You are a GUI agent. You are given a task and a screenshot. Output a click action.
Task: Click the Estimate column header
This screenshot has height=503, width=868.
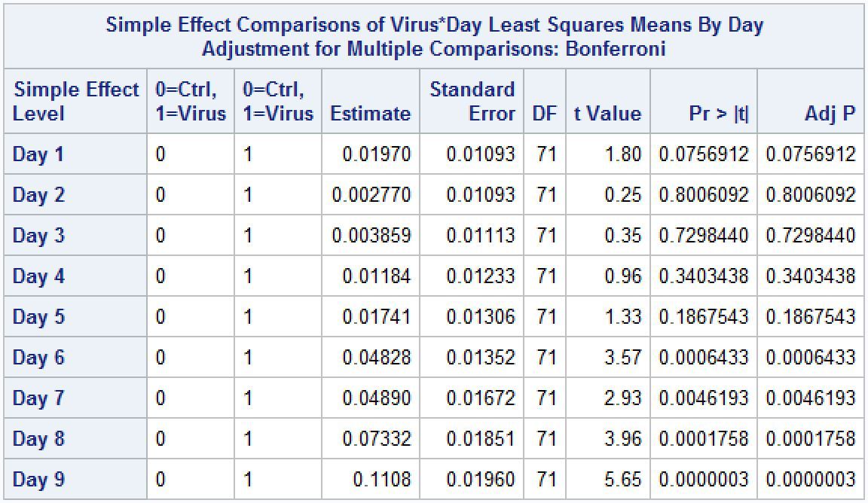[x=370, y=114]
